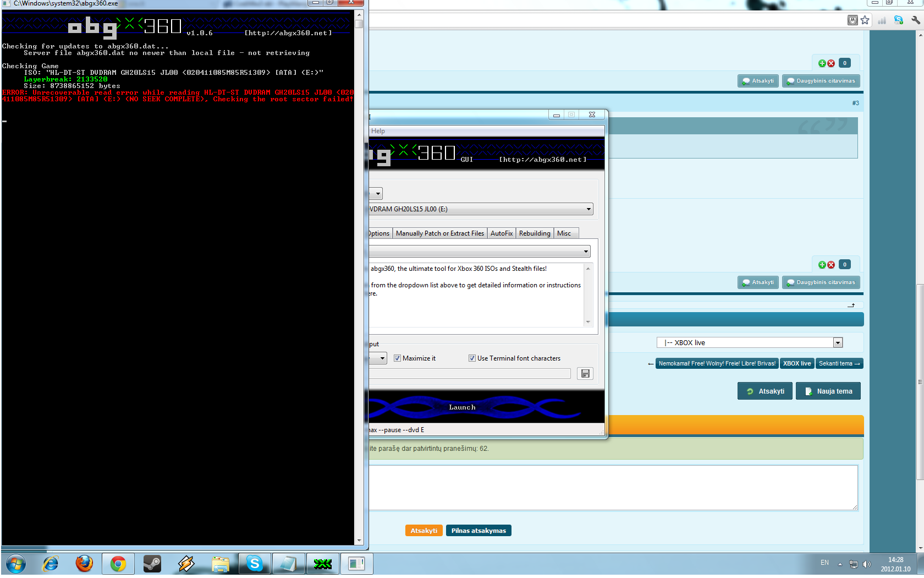
Task: Click the Sekanti tema next-topic link
Action: tap(839, 363)
